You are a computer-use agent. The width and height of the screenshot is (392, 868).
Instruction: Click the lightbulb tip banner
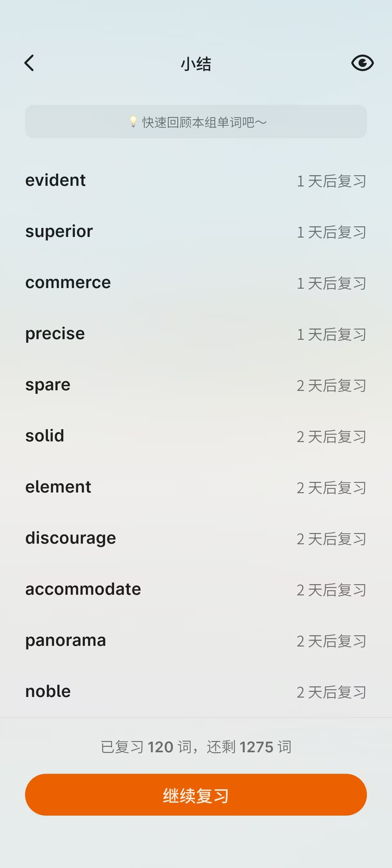coord(196,122)
